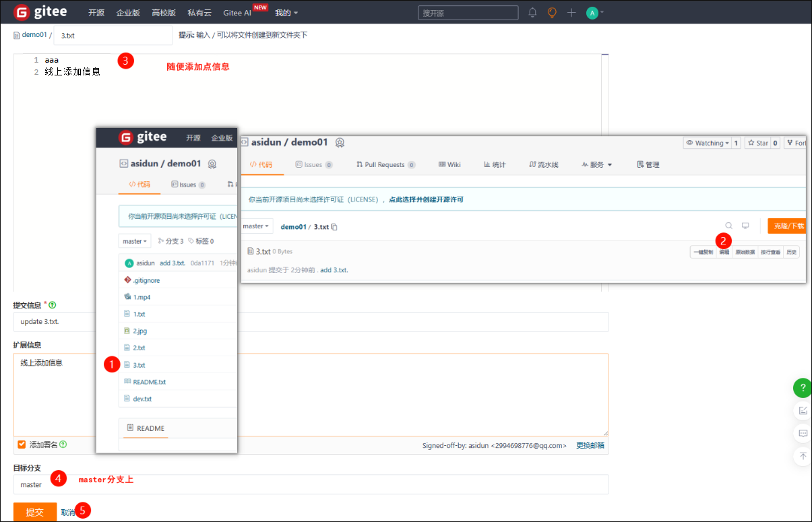Image resolution: width=812 pixels, height=522 pixels.
Task: Open the master branch dropdown in file-list panel
Action: pos(135,241)
